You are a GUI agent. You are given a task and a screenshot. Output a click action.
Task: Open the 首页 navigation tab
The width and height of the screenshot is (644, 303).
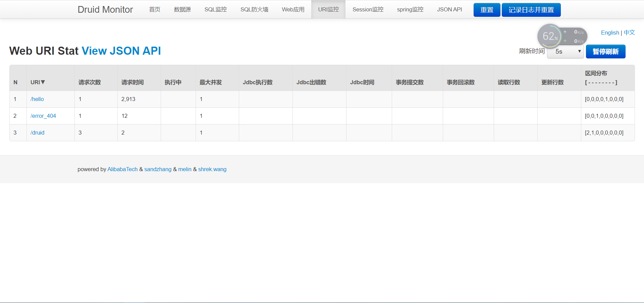(x=155, y=9)
